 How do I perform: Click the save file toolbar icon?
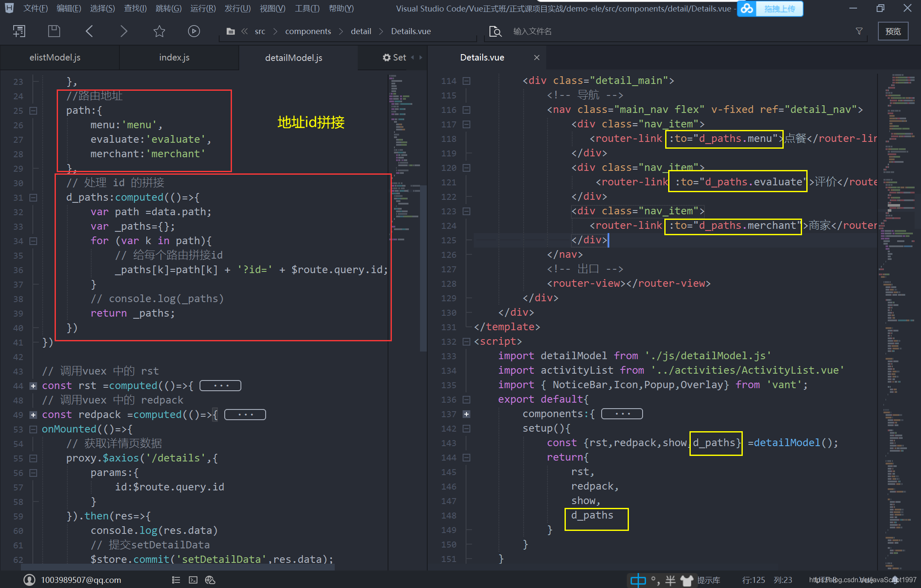pos(54,31)
